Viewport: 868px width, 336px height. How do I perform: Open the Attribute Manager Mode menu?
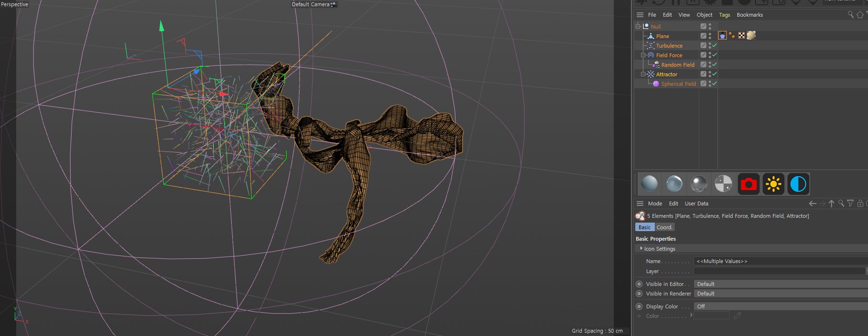click(x=655, y=204)
